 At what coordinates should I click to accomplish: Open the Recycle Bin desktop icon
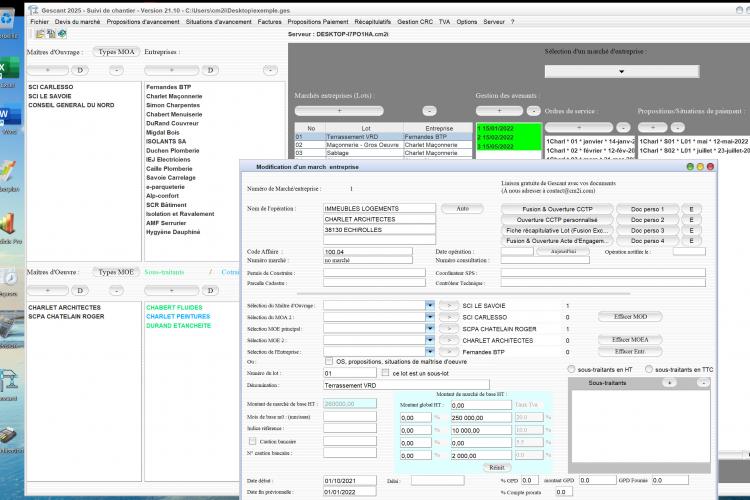(8, 19)
